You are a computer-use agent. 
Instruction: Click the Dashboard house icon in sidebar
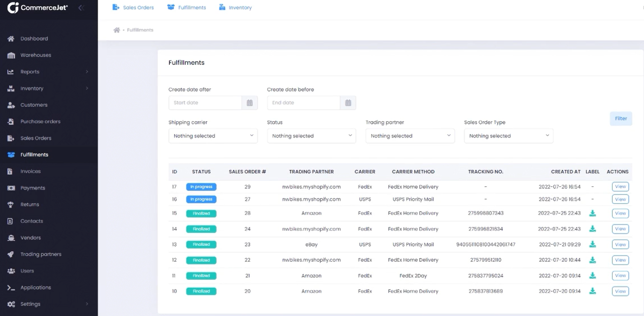pyautogui.click(x=11, y=38)
